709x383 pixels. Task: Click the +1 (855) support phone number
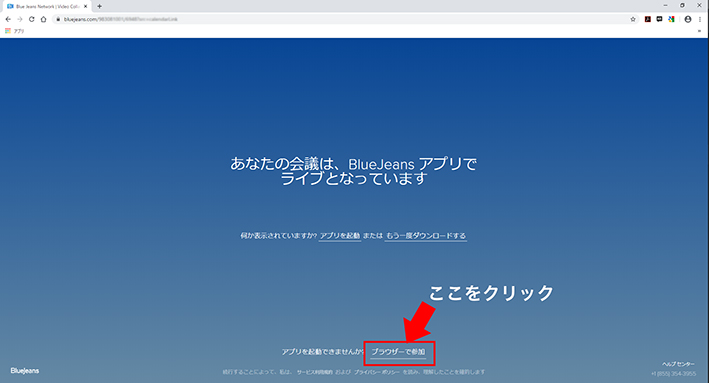(673, 374)
